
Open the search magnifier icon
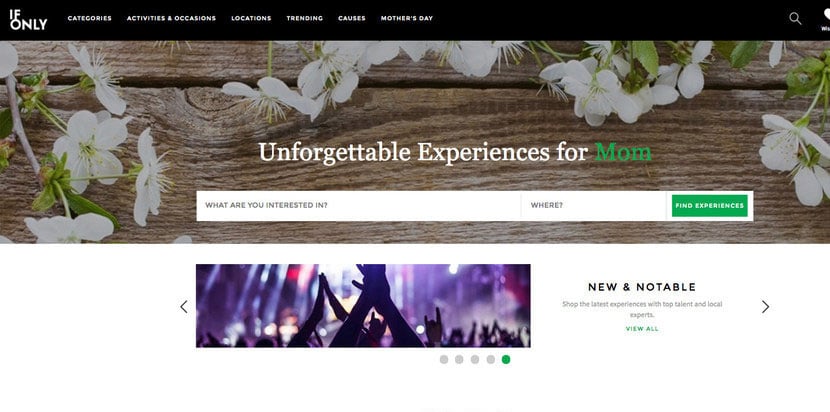pos(795,19)
